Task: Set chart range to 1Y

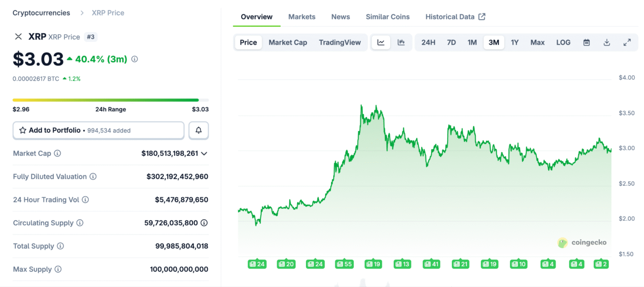Action: (515, 42)
